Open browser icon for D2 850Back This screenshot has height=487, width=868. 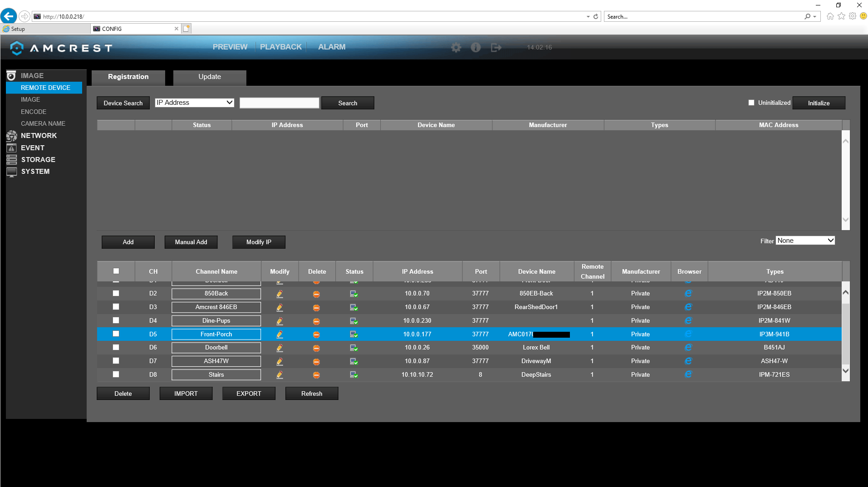(688, 293)
